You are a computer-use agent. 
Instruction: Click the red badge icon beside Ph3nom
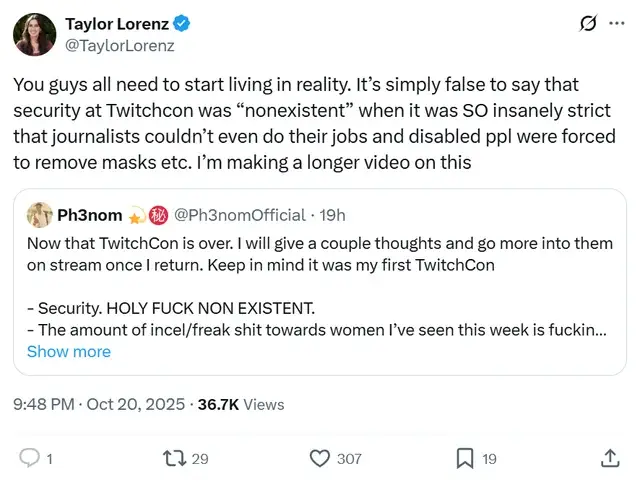click(x=159, y=215)
